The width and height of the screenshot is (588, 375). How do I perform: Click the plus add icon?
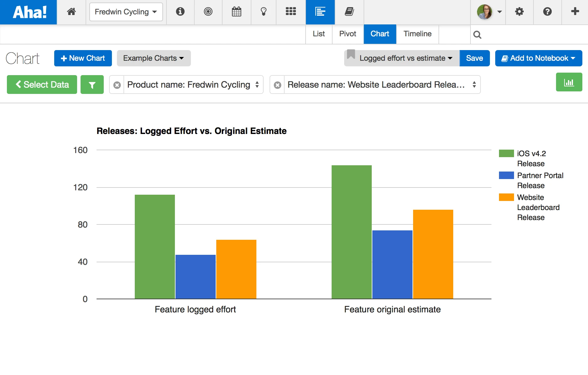pyautogui.click(x=575, y=12)
